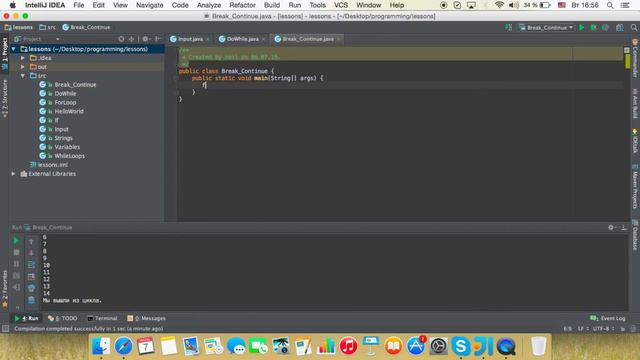Open Project panel settings gear
Viewport: 640px width, 360px height.
145,39
